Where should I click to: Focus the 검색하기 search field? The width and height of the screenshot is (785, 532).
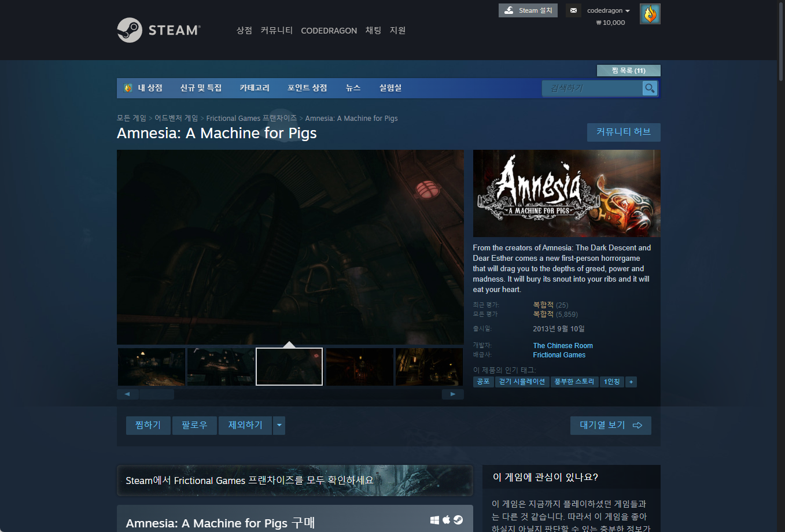pos(592,88)
